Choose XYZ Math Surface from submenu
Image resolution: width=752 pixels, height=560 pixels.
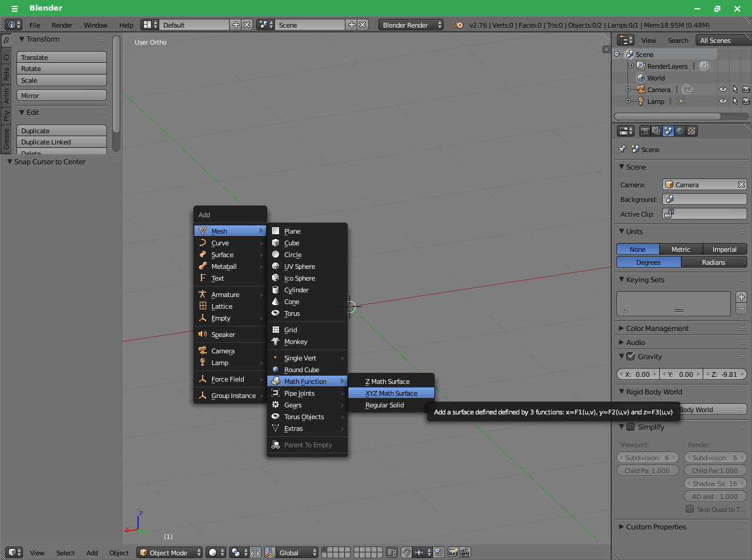coord(391,393)
